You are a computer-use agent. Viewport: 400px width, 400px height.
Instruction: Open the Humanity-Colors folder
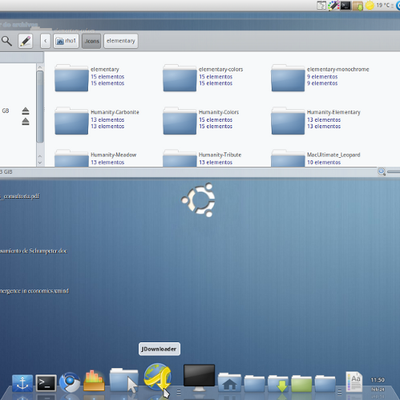[x=180, y=121]
